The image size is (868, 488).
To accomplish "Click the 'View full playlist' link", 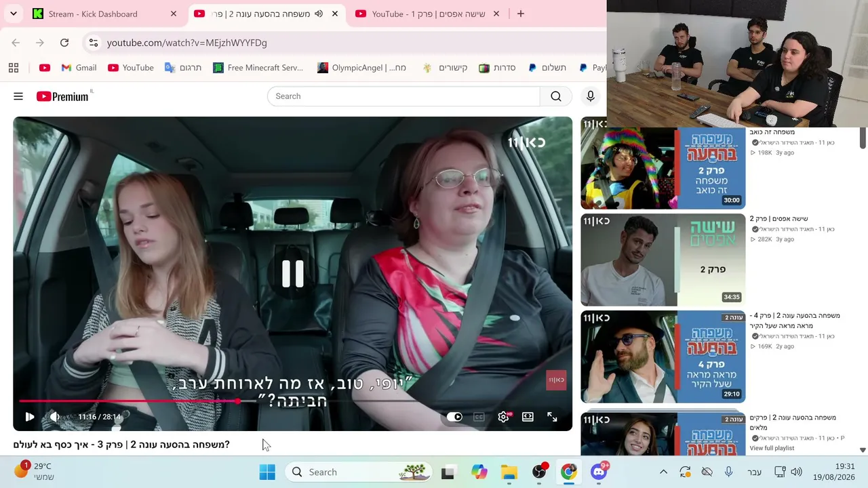I will (772, 448).
